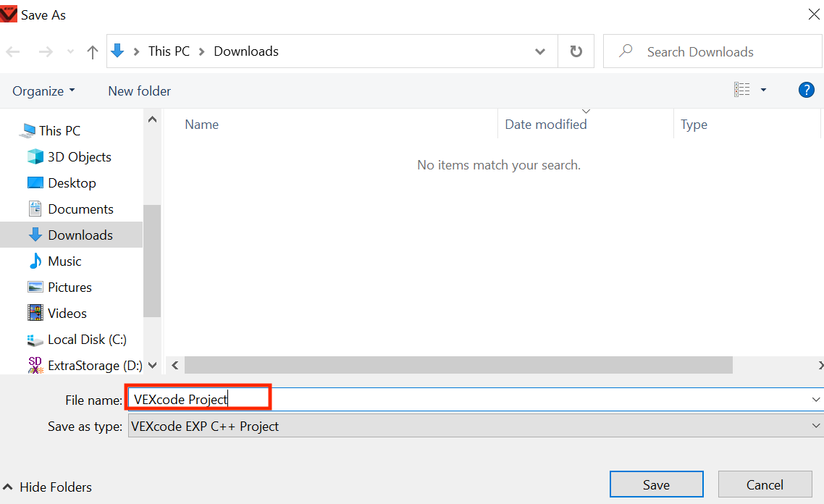Select ExtraStorage (D:) SD drive
The width and height of the screenshot is (824, 504).
click(85, 365)
